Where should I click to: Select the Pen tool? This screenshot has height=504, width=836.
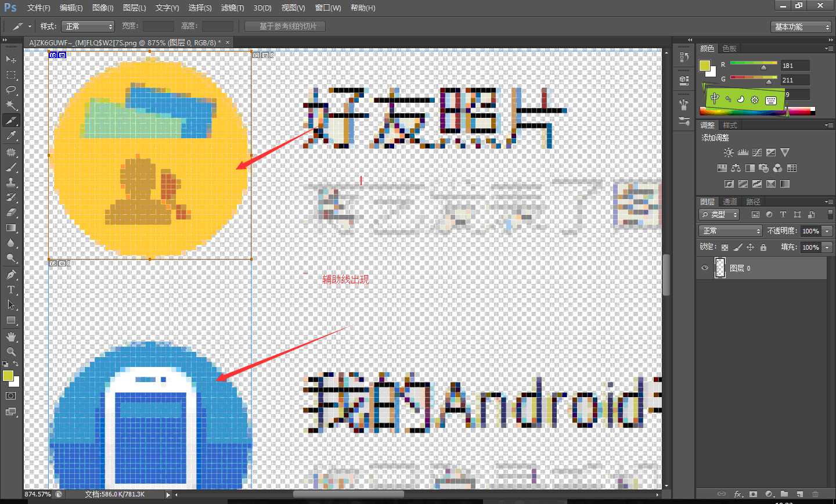tap(11, 275)
